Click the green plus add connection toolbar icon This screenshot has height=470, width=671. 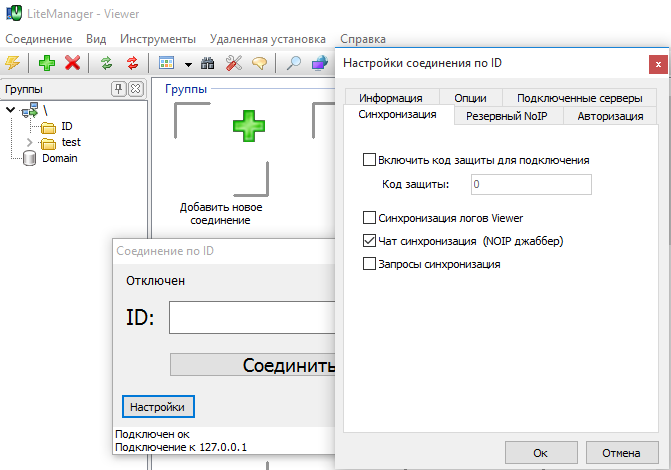click(x=47, y=63)
